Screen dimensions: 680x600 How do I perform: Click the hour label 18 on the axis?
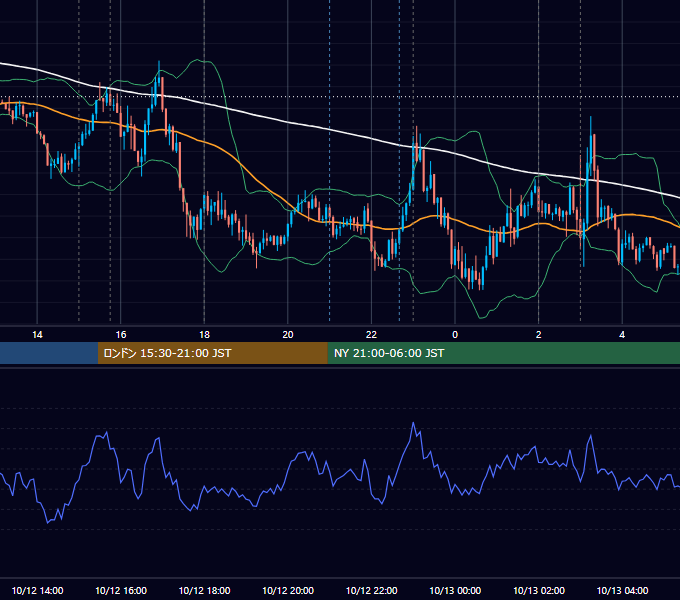204,335
